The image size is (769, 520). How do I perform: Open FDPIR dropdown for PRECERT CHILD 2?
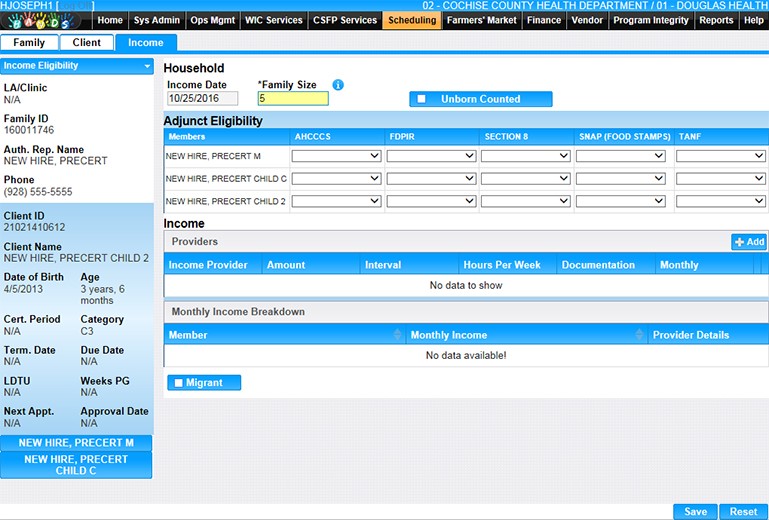431,202
